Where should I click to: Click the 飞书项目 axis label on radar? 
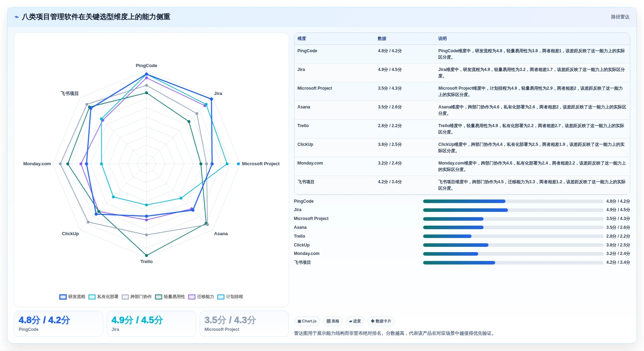pos(69,94)
